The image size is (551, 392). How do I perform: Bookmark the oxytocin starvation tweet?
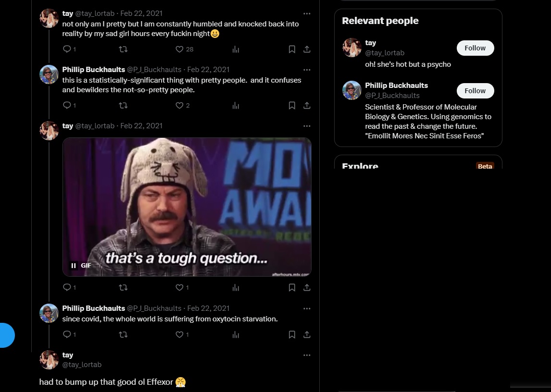coord(292,335)
